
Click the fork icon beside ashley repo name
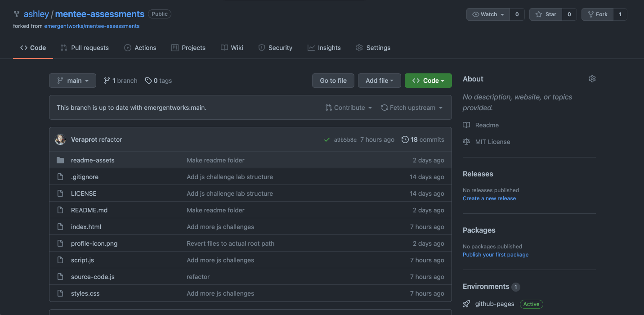click(17, 14)
